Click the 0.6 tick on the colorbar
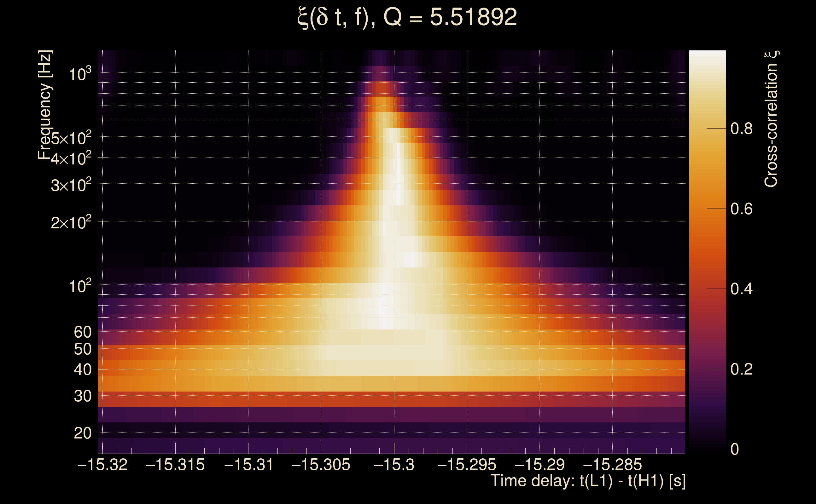 pos(741,209)
